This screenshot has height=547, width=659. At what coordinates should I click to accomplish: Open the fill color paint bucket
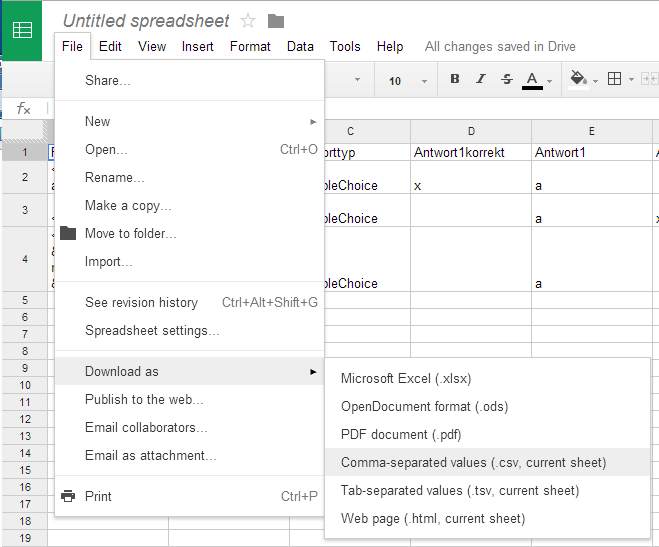pos(578,79)
